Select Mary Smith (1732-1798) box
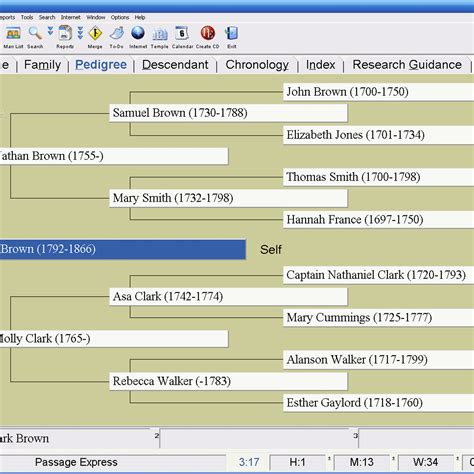The height and width of the screenshot is (474, 474). tap(228, 198)
